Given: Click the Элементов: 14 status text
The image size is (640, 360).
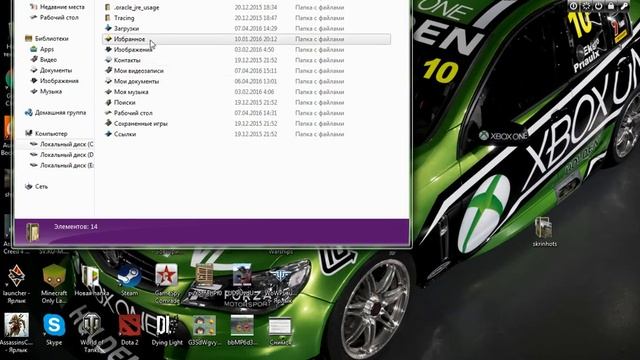Looking at the screenshot, I should [76, 227].
